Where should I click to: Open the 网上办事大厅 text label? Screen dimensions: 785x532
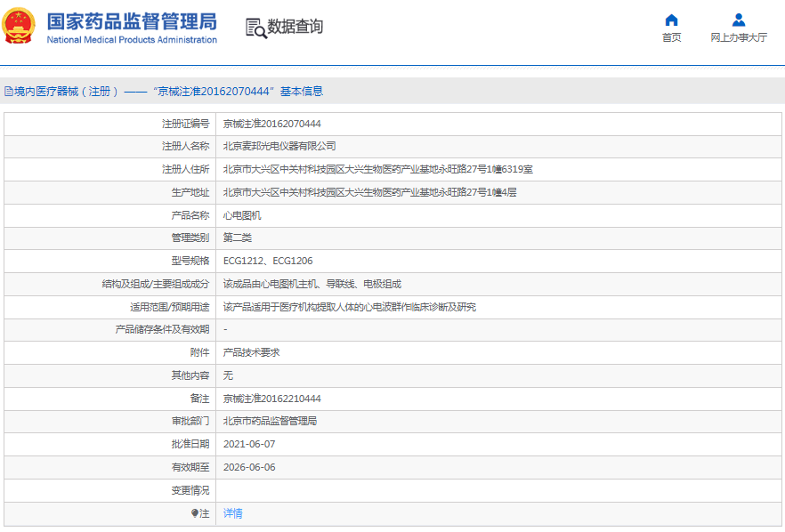click(x=739, y=37)
